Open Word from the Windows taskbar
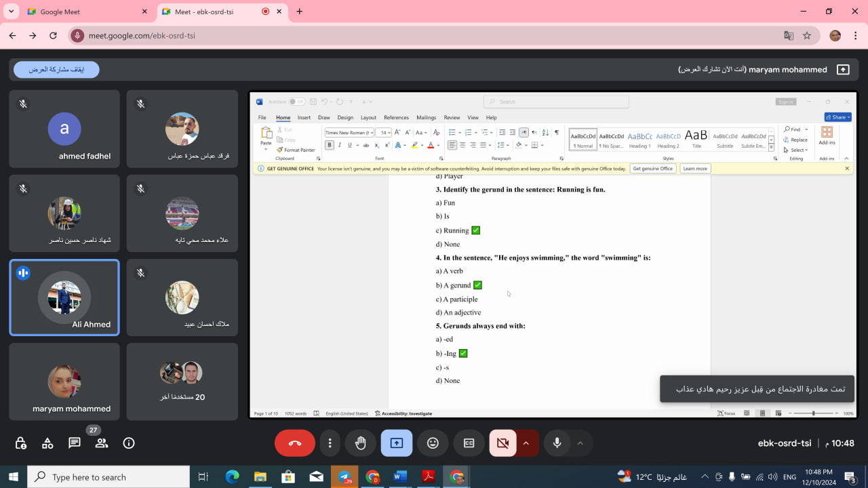The width and height of the screenshot is (868, 488). pos(400,477)
